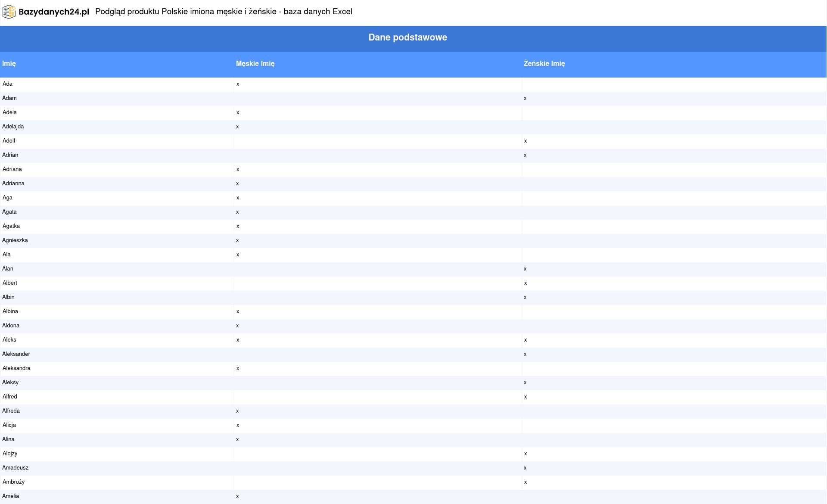Click the Męskie x mark in Alicja row
Screen dimensions: 827x504
(x=238, y=426)
